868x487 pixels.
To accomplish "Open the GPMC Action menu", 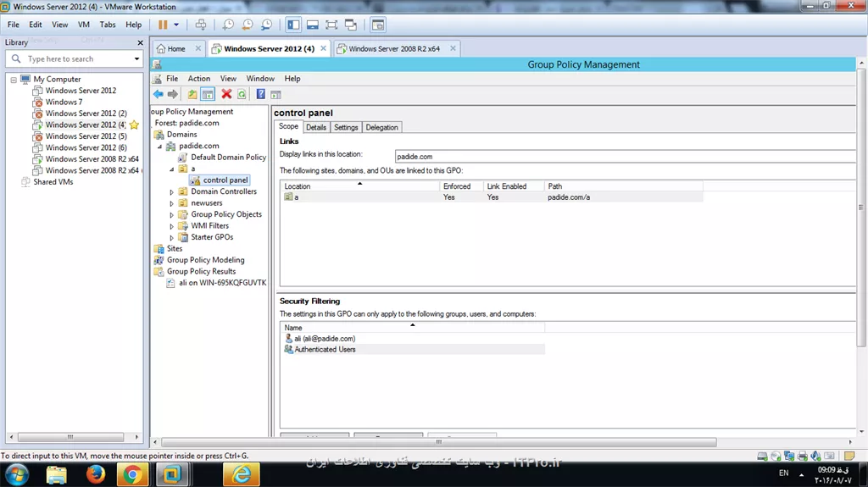I will click(198, 79).
